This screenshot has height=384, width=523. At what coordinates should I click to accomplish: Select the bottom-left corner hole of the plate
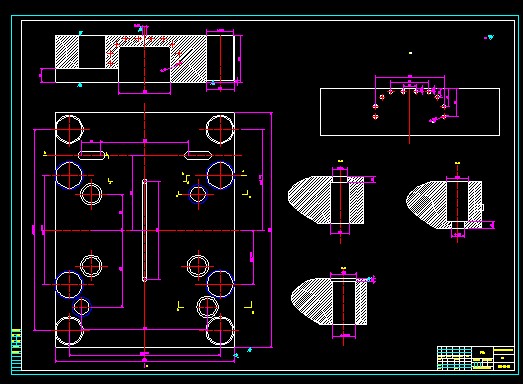[69, 331]
